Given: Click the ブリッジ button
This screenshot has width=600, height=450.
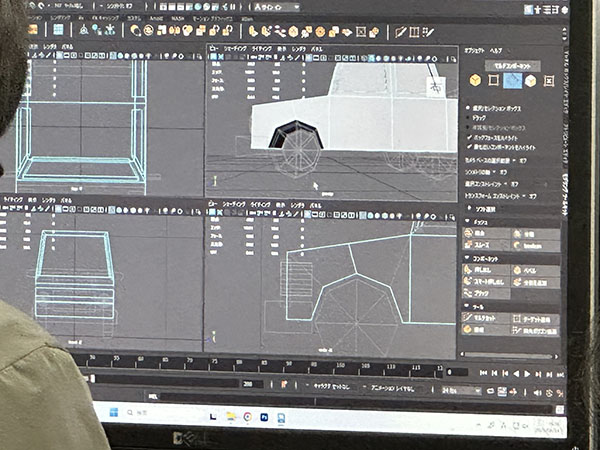Looking at the screenshot, I should point(486,293).
